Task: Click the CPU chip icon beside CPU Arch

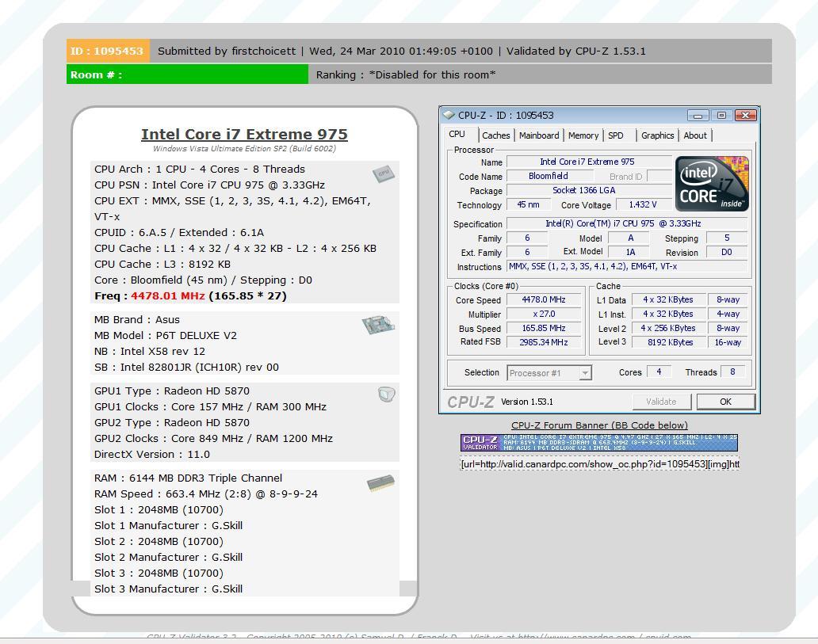Action: (384, 173)
